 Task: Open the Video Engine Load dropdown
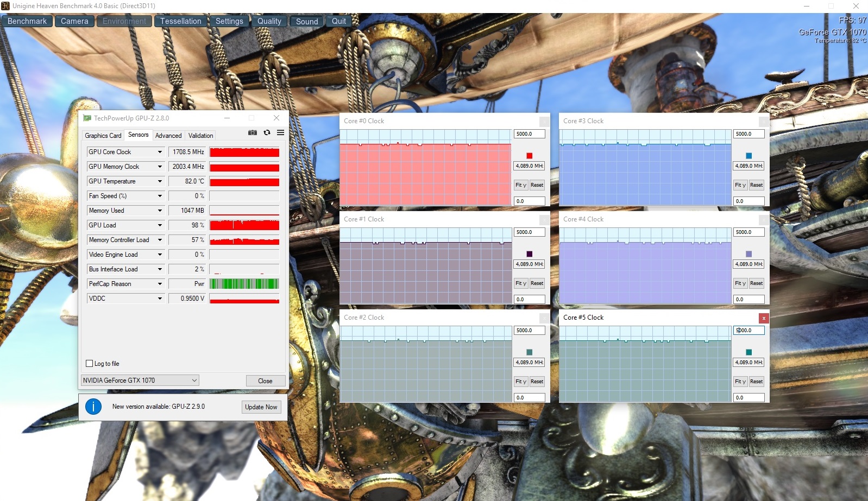click(x=160, y=255)
